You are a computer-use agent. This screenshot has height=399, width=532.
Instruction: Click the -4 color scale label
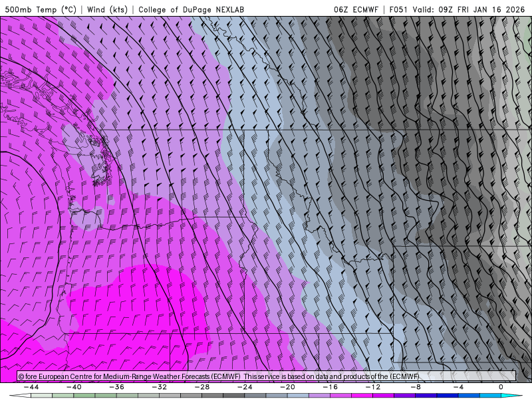coord(458,387)
